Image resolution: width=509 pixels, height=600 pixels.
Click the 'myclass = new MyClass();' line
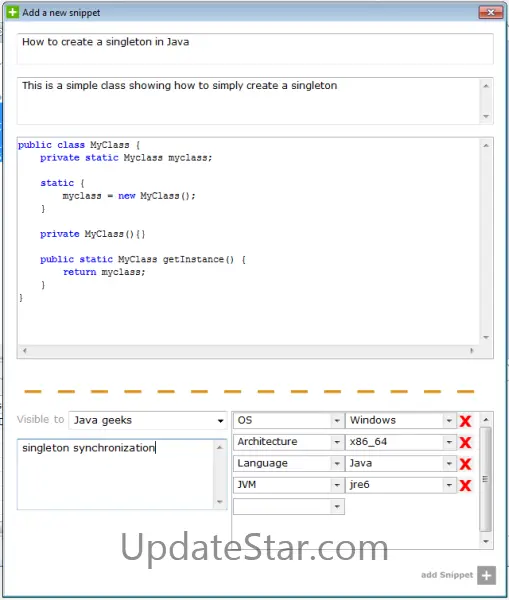coord(129,196)
